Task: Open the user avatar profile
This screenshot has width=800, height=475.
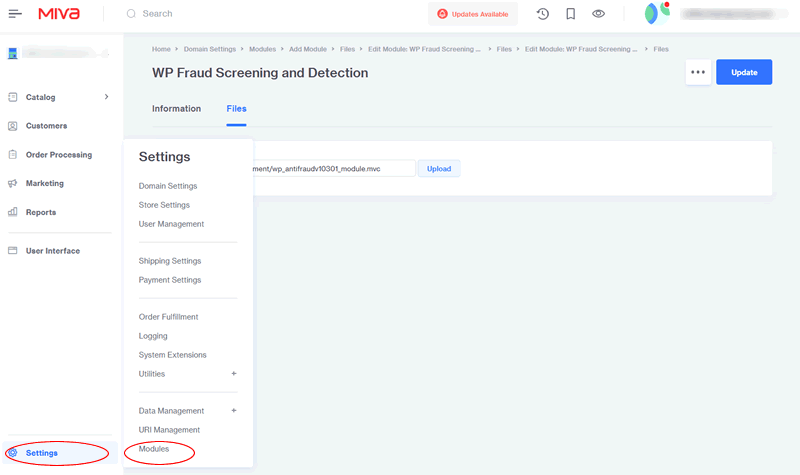Action: coord(657,14)
